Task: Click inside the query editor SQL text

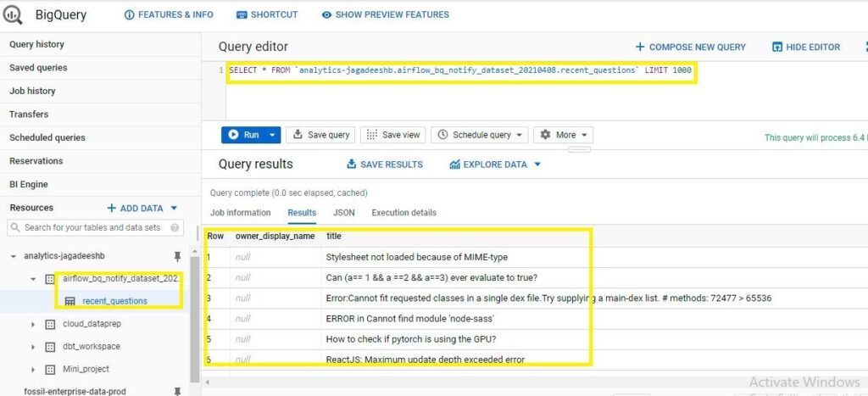Action: pyautogui.click(x=460, y=70)
